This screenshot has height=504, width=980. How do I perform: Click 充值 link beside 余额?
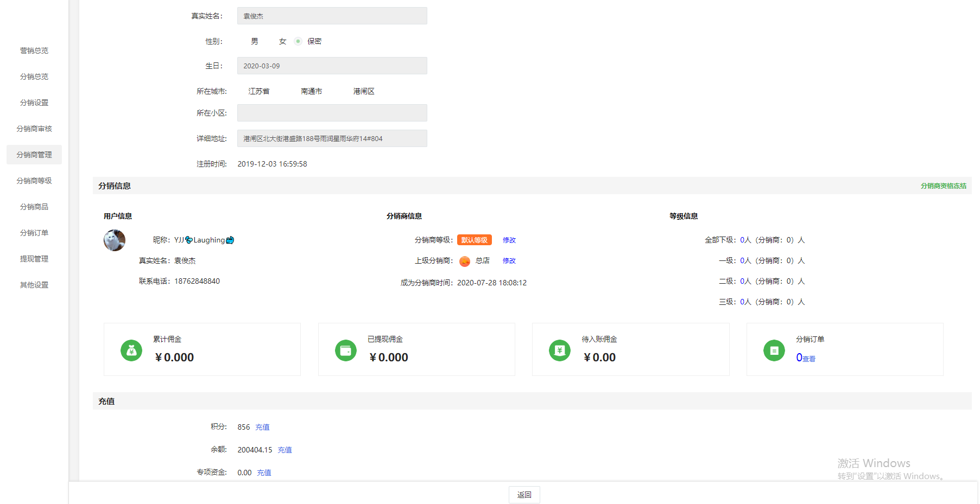point(284,450)
